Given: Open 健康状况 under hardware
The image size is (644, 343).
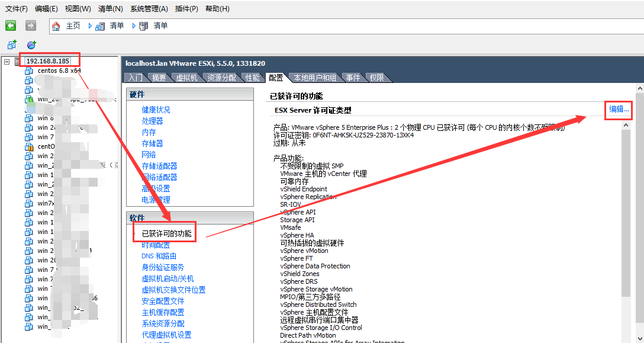Looking at the screenshot, I should [156, 110].
